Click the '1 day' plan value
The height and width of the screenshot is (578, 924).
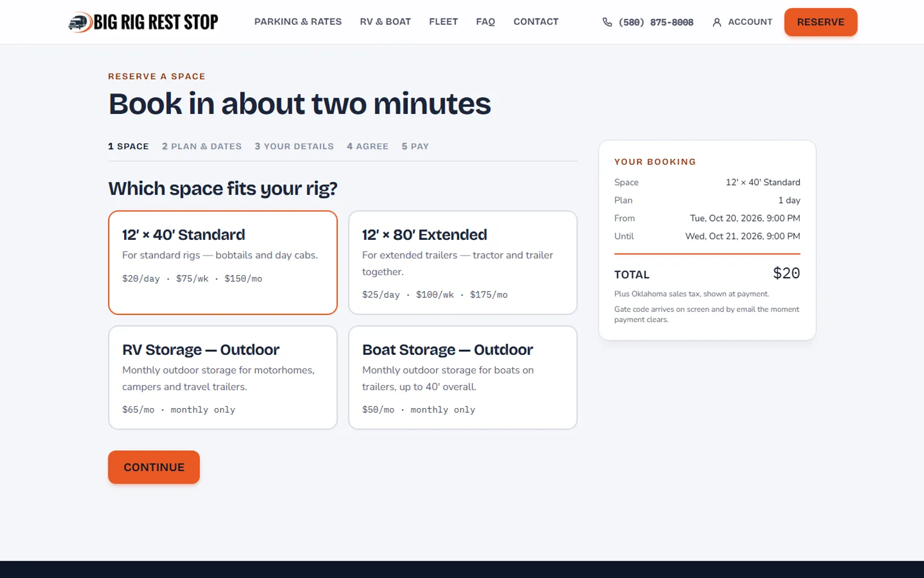pos(789,200)
